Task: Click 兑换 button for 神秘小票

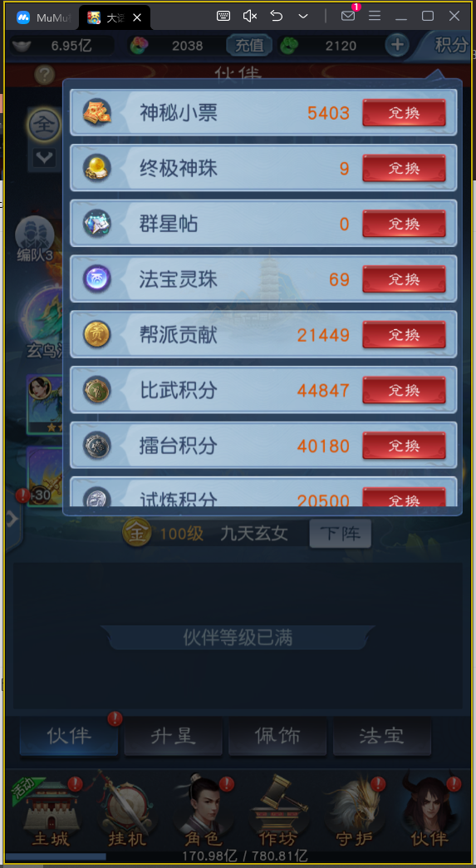Action: [404, 113]
